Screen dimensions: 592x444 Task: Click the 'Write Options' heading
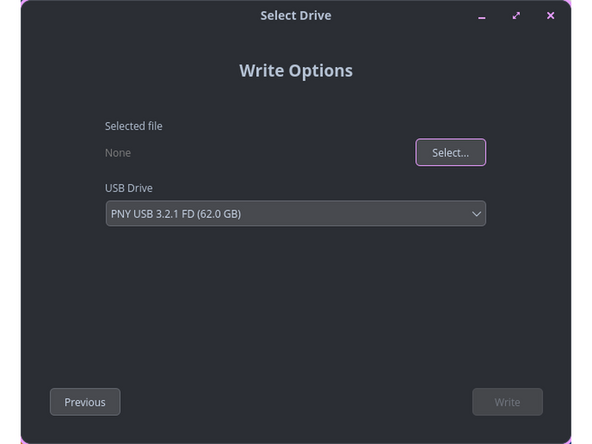[x=296, y=71]
